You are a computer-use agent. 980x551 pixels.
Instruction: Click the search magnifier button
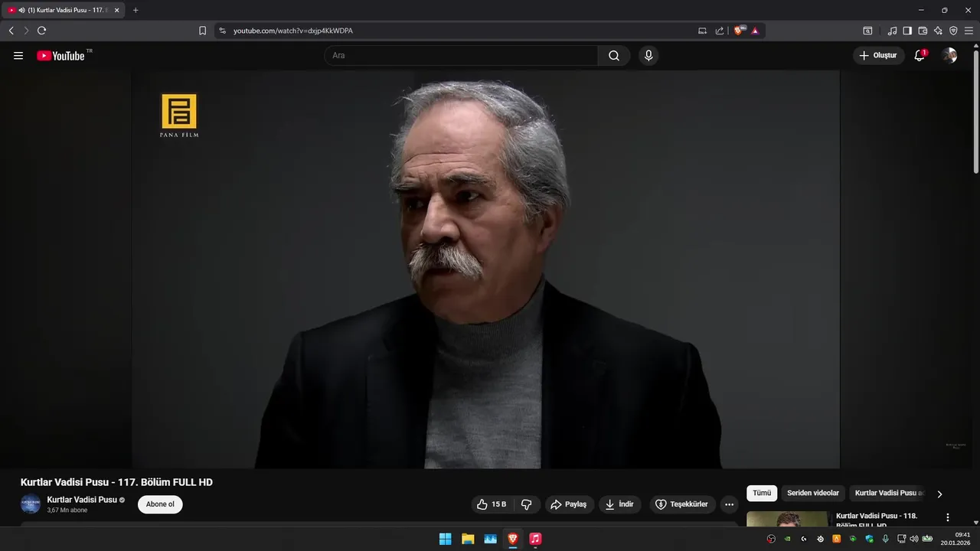[x=614, y=56]
